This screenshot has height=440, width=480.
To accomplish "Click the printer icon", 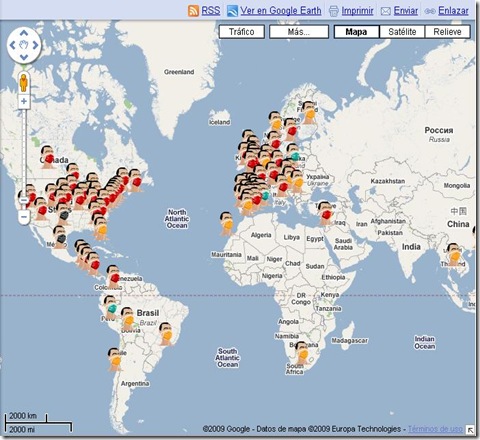I will pos(334,11).
